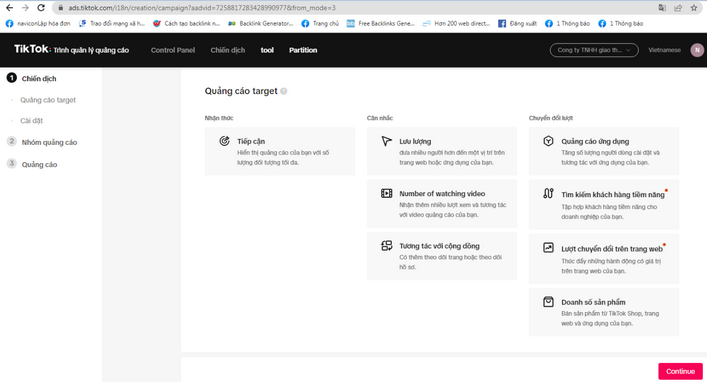Select Cài đặt in sidebar
707x382 pixels.
pos(32,121)
